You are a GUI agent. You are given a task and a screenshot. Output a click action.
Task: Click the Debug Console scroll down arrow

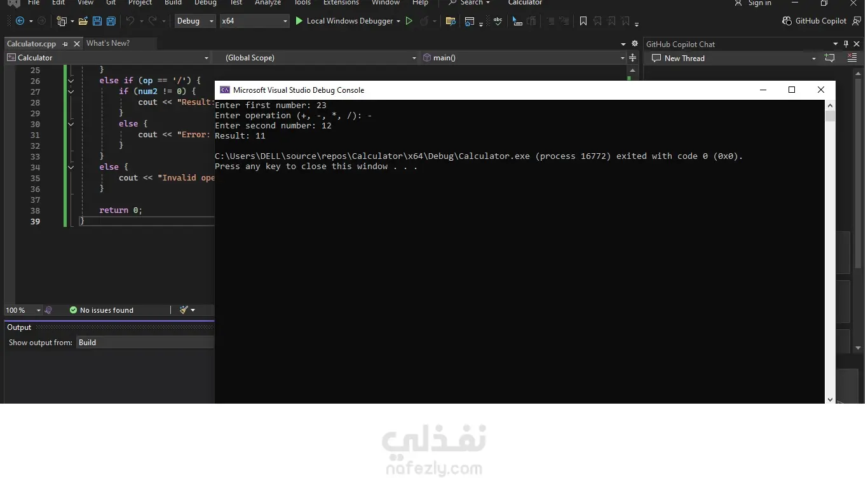(x=830, y=399)
